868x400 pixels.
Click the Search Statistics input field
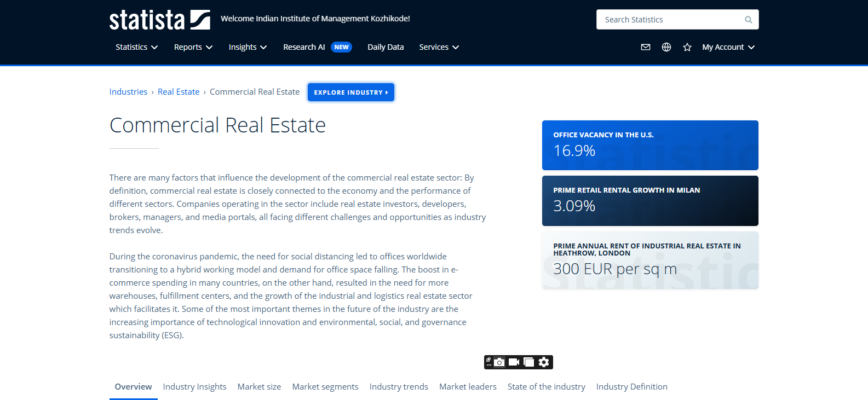pyautogui.click(x=671, y=20)
